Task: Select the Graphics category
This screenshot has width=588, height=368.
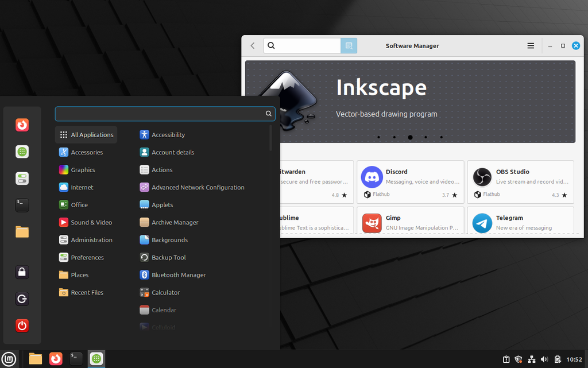Action: 77,170
